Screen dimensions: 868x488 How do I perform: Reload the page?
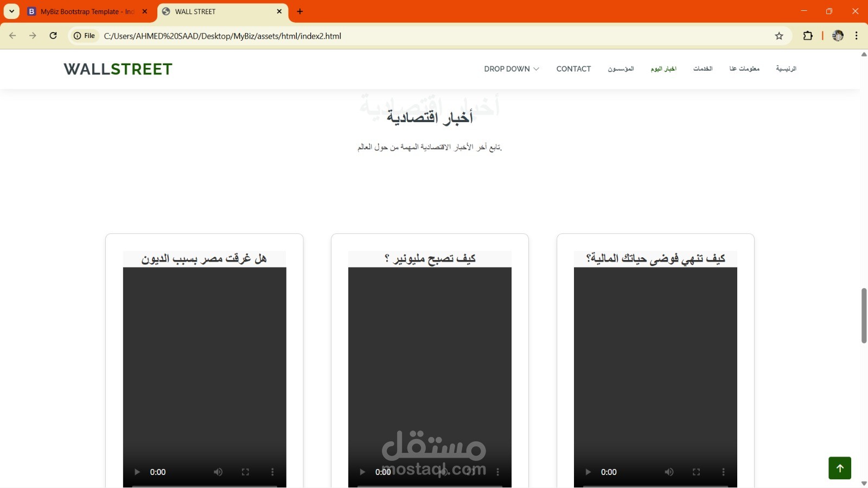coord(53,36)
